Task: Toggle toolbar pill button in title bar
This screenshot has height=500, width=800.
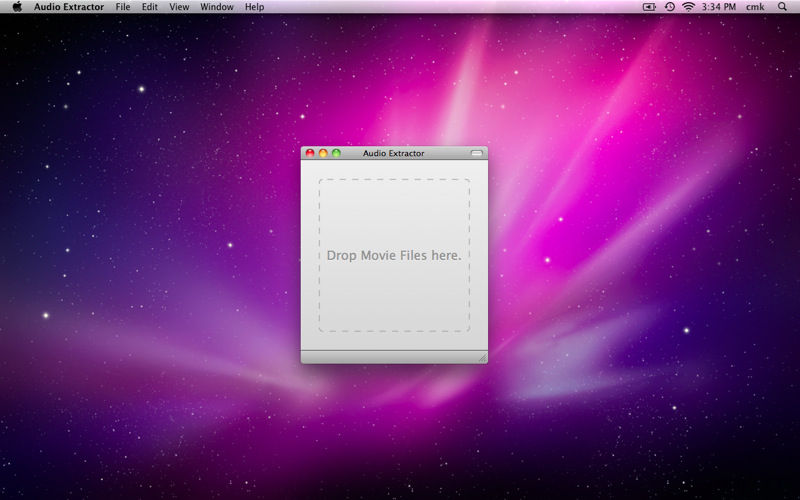Action: (x=476, y=153)
